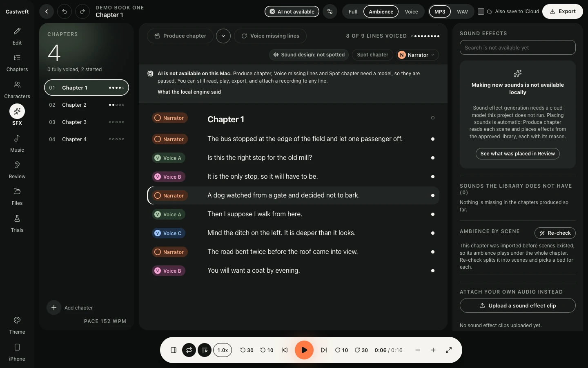Go back with the left chevron button
This screenshot has height=368, width=588.
point(47,11)
